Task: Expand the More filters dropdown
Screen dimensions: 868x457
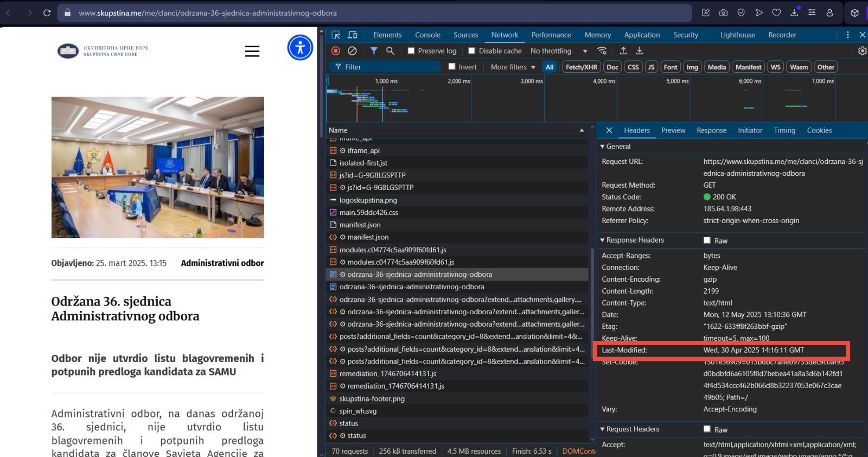Action: [513, 67]
